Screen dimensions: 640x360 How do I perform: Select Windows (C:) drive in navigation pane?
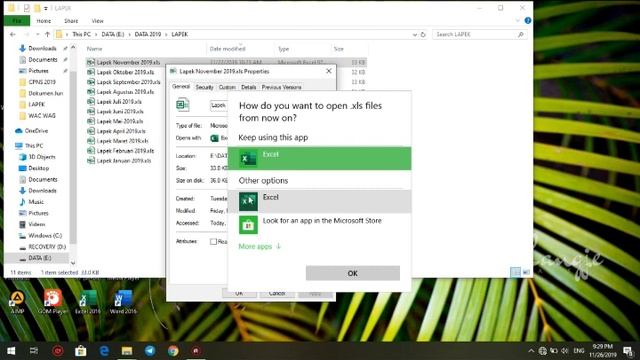pyautogui.click(x=45, y=236)
